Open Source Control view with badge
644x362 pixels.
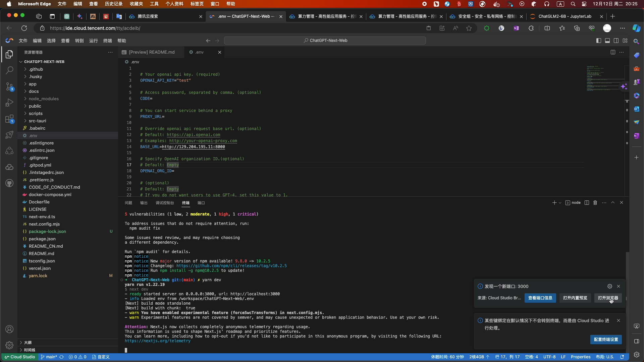9,86
